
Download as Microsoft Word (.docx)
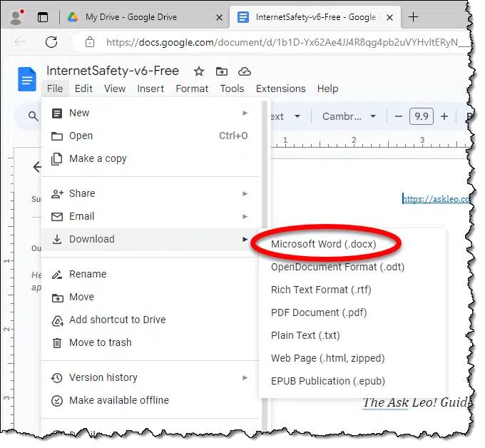[x=352, y=245]
